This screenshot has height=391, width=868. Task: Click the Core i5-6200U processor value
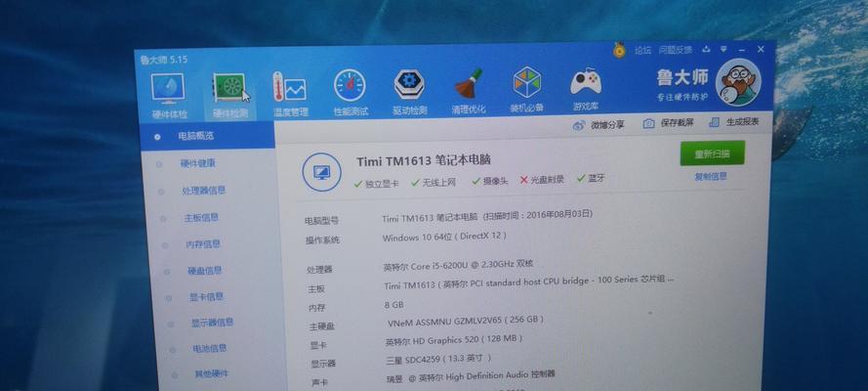point(458,265)
